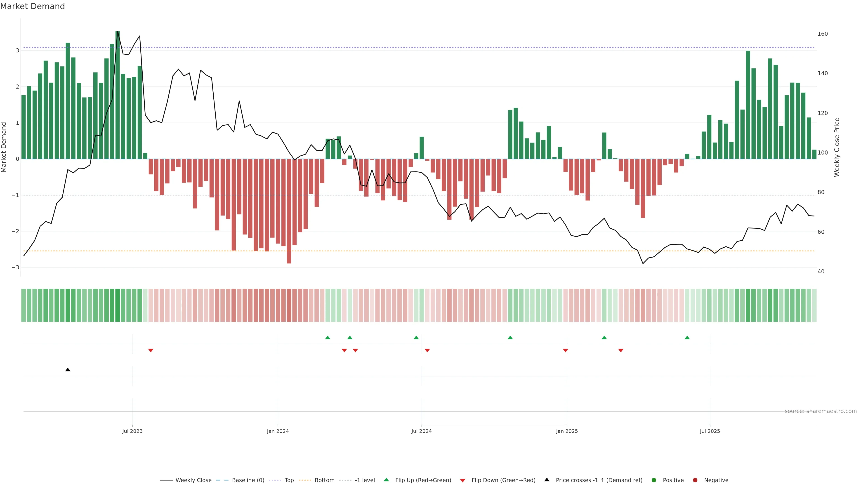Click the first green Flip Up triangle marker
Screen dimensions: 868x488
tap(328, 338)
